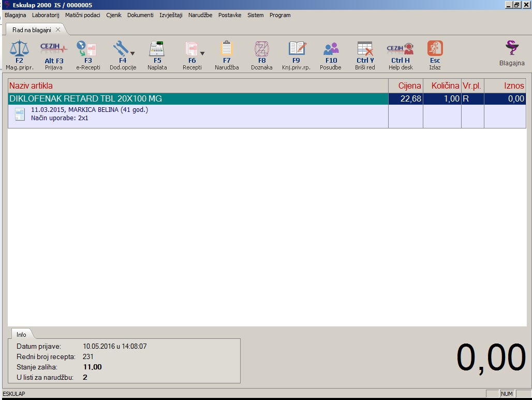The image size is (532, 400).
Task: Select the Rad na blagajni tab
Action: [x=32, y=30]
